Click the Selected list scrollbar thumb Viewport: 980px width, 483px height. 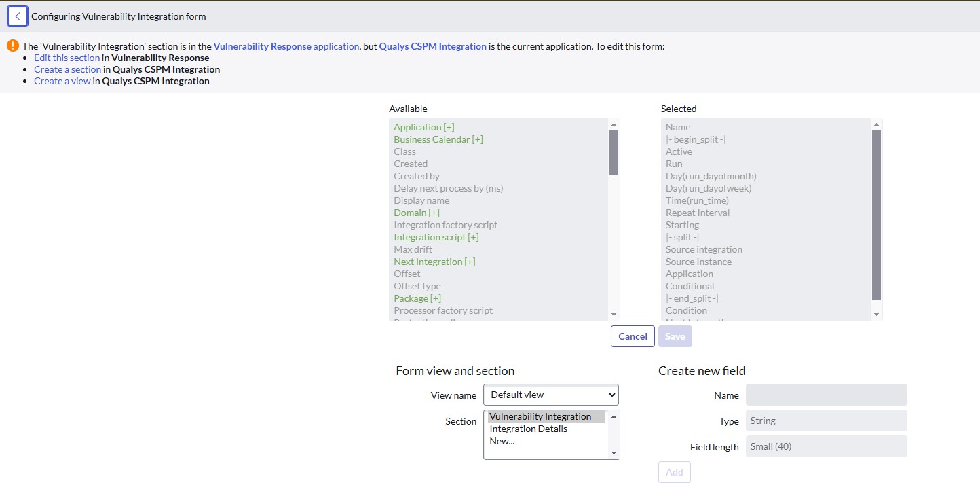(876, 215)
